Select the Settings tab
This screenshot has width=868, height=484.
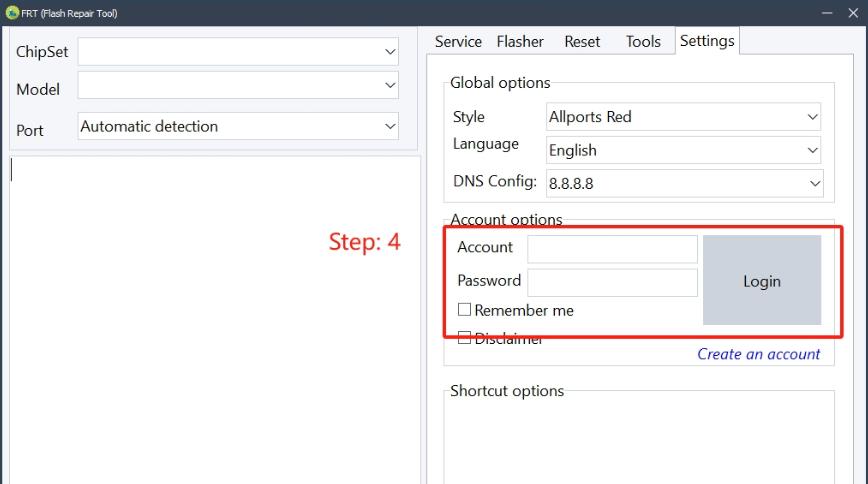(x=707, y=40)
